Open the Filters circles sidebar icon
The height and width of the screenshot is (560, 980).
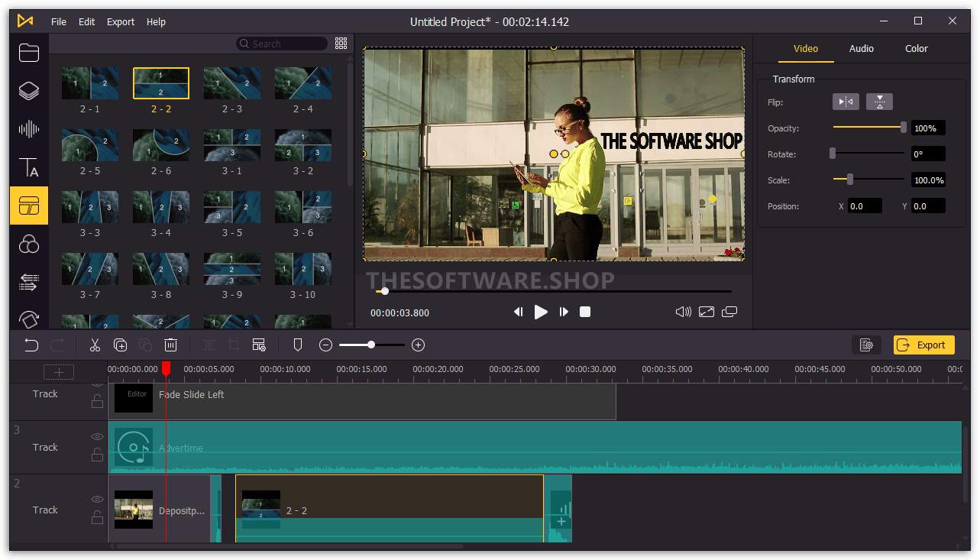click(29, 244)
